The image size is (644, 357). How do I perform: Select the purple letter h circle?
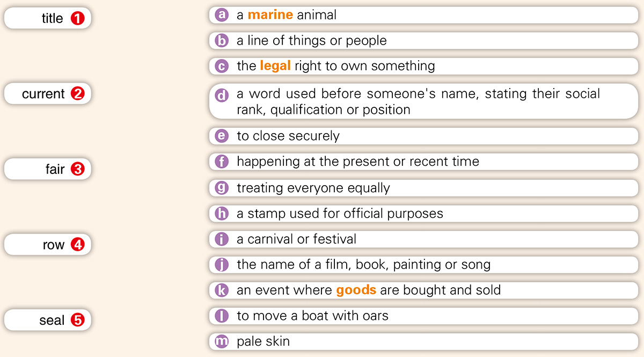click(222, 214)
